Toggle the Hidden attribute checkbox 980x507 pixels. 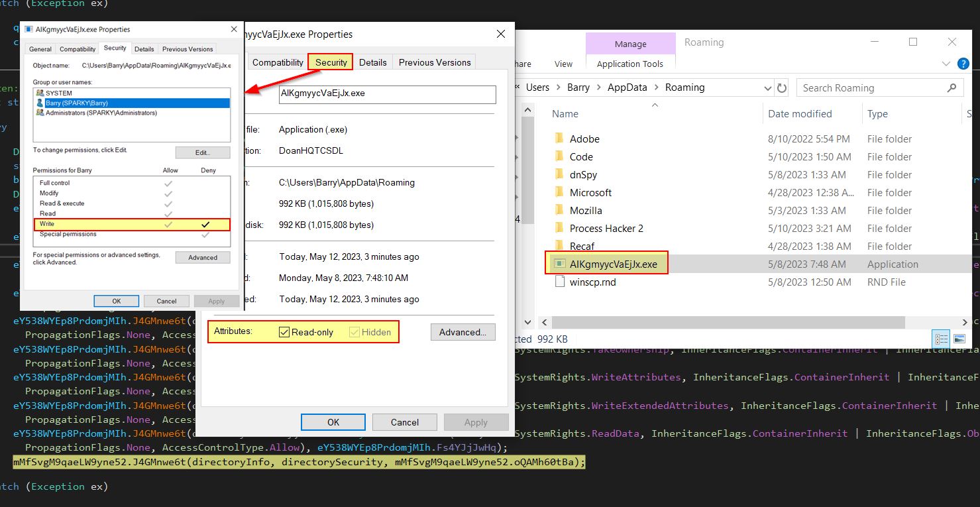[354, 332]
